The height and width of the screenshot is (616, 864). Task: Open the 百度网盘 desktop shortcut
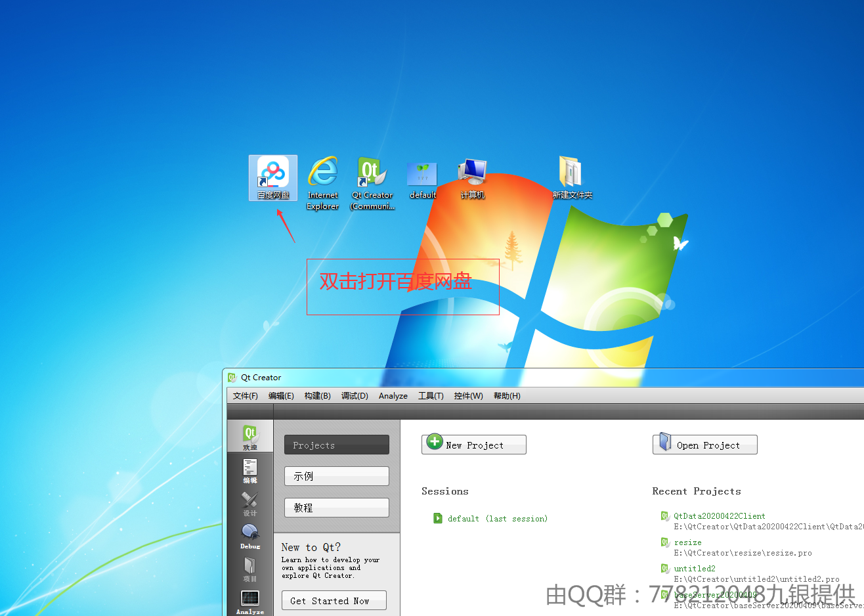point(273,178)
